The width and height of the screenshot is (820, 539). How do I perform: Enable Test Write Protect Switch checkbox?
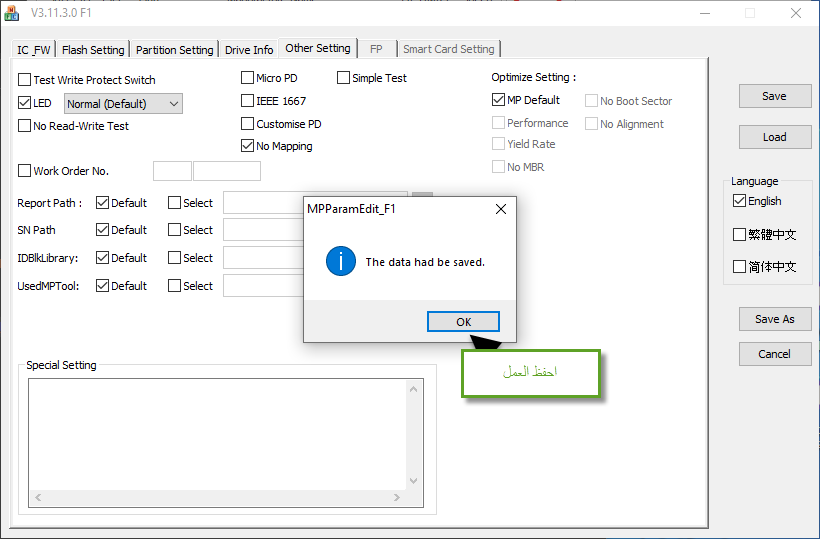click(x=25, y=80)
